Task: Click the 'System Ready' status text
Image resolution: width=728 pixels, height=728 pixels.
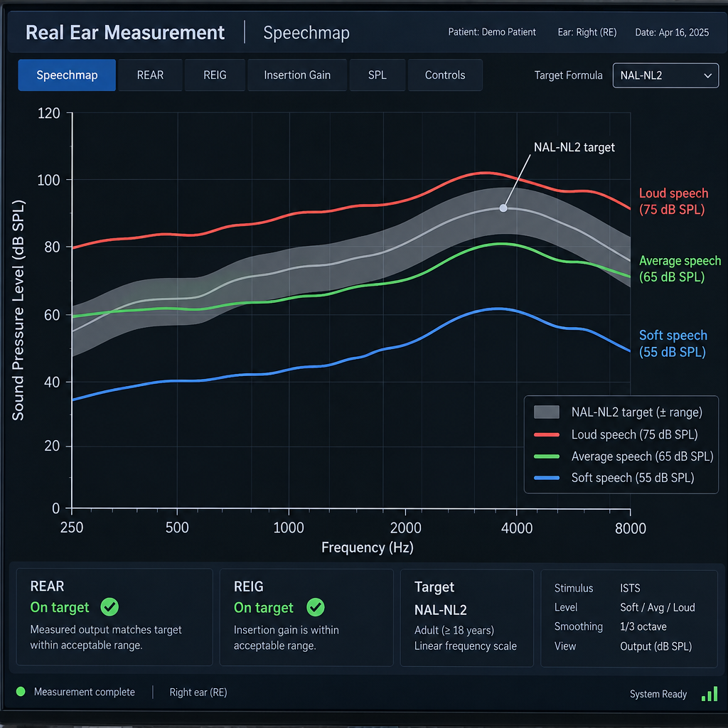Action: point(658,694)
